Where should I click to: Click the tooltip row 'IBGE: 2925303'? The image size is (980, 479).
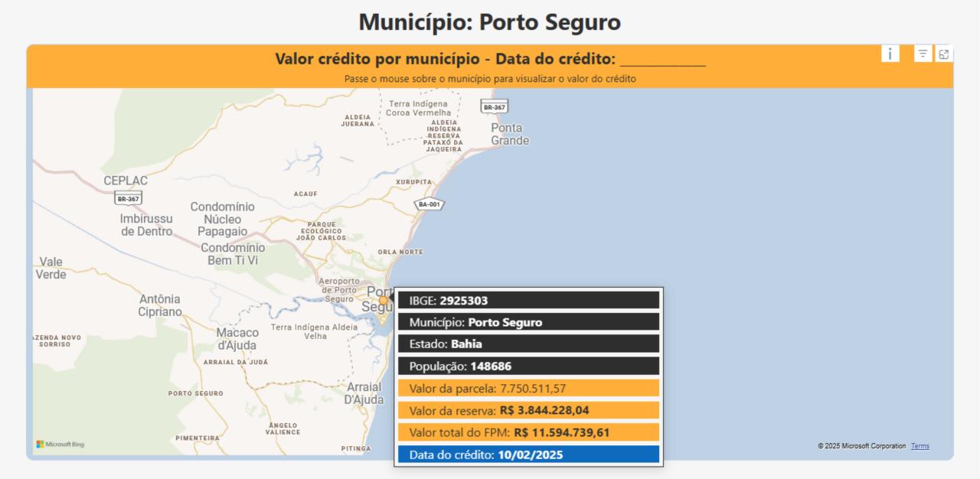pos(528,301)
